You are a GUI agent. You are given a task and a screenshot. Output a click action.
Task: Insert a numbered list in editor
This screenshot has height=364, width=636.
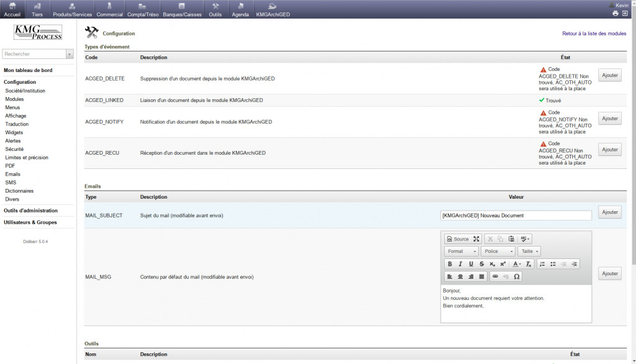coord(542,264)
